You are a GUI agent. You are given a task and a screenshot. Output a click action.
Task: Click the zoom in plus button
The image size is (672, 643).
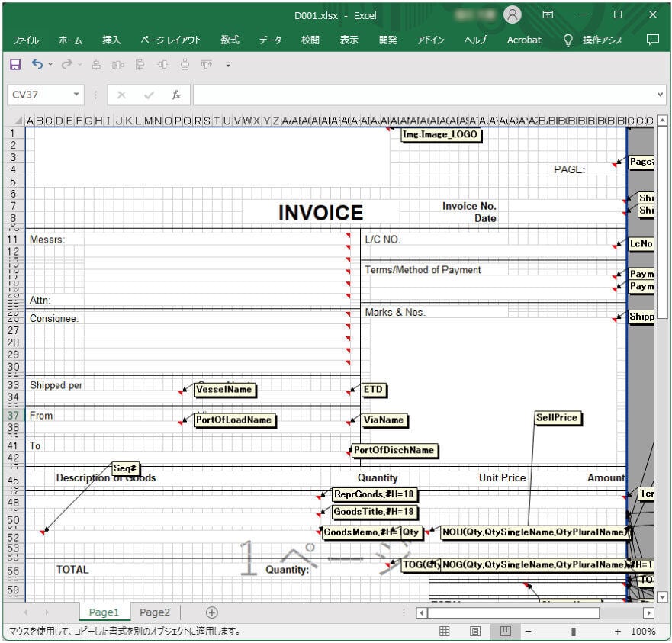pos(617,631)
